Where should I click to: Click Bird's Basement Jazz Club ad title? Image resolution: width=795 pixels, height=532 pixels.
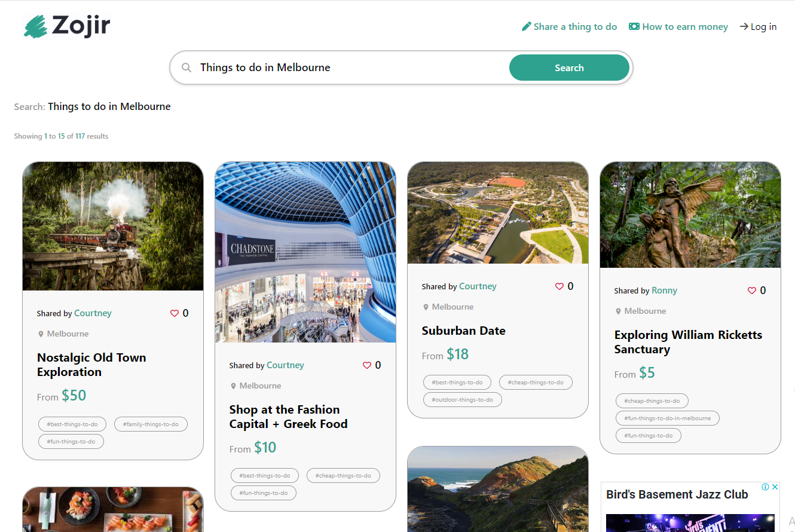pyautogui.click(x=677, y=494)
